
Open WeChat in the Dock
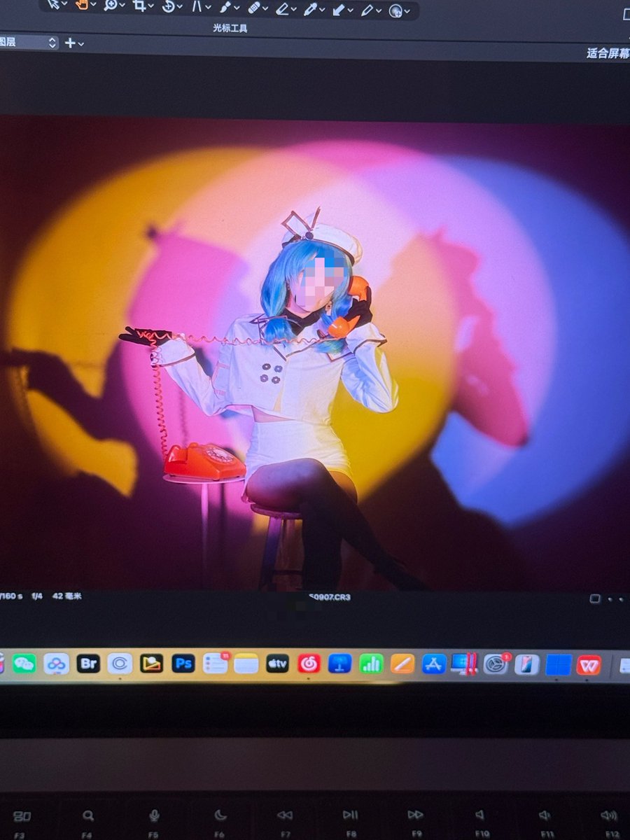24,663
